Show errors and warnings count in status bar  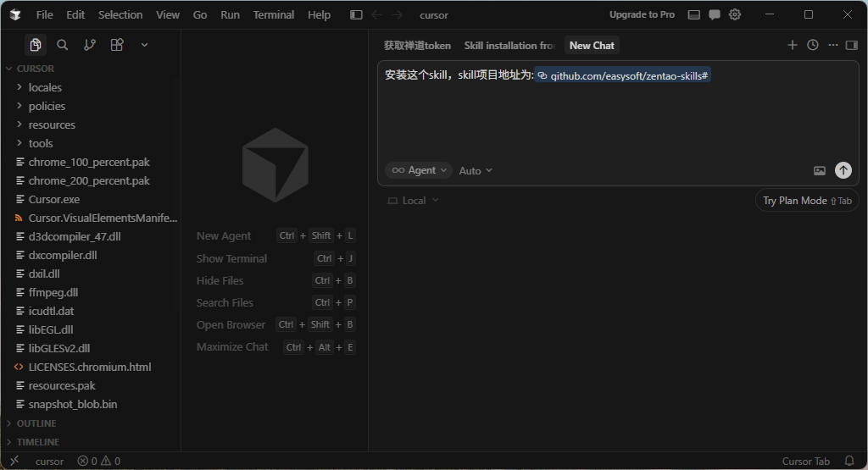(x=99, y=462)
